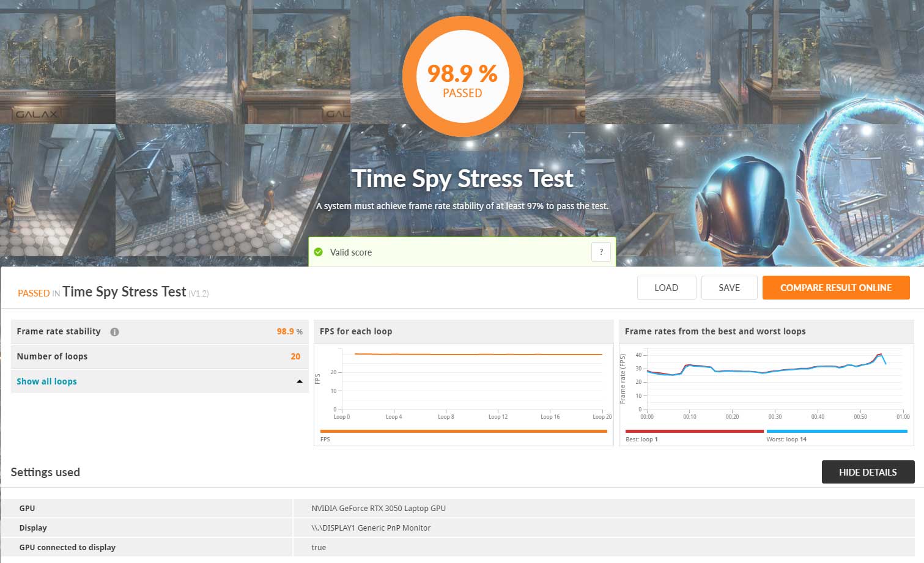Select the blue Worst loop 14 legend bar
Image resolution: width=924 pixels, height=563 pixels.
coord(836,432)
